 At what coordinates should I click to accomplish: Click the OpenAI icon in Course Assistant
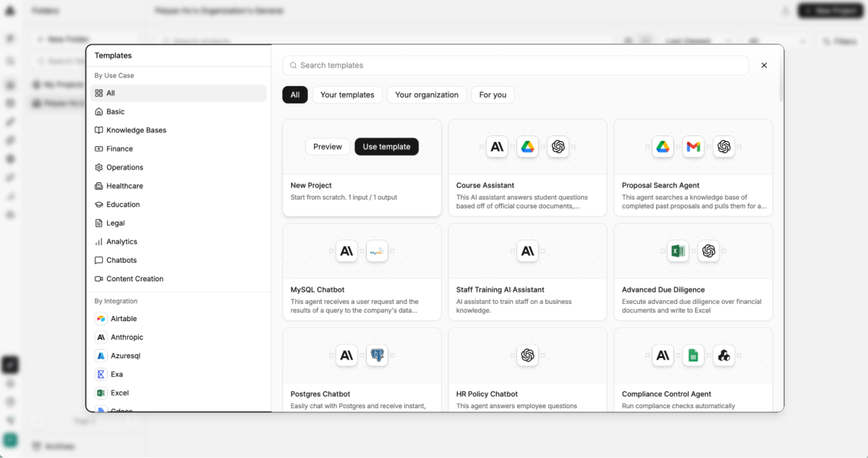(558, 147)
